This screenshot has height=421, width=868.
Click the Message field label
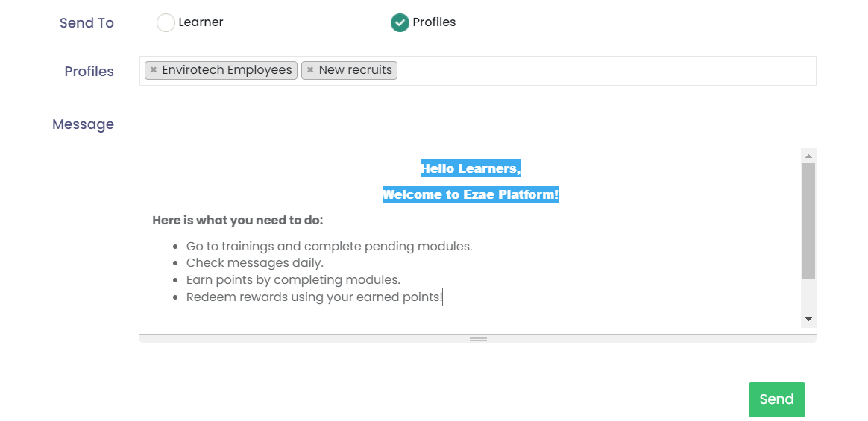pyautogui.click(x=83, y=124)
